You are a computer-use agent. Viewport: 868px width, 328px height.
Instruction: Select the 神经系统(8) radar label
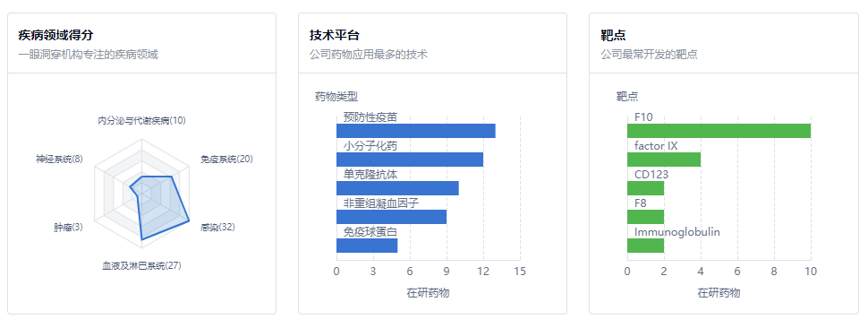59,159
